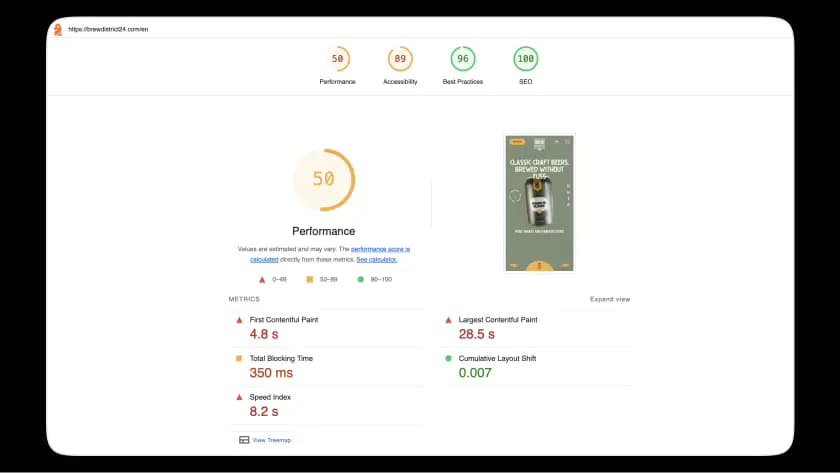Click the orange square 50–89 legend icon
This screenshot has height=473, width=840.
click(310, 279)
